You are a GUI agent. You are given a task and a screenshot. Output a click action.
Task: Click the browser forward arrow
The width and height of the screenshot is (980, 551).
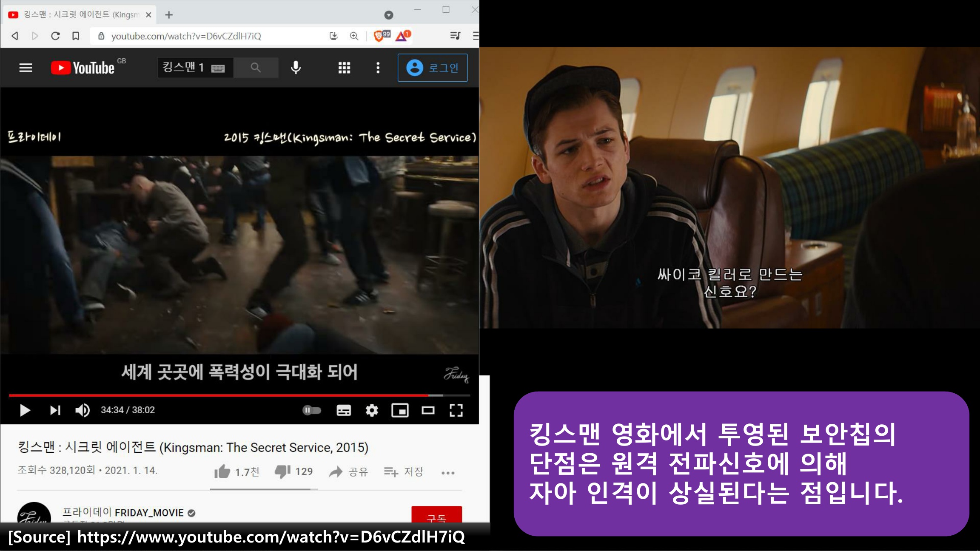pyautogui.click(x=35, y=36)
